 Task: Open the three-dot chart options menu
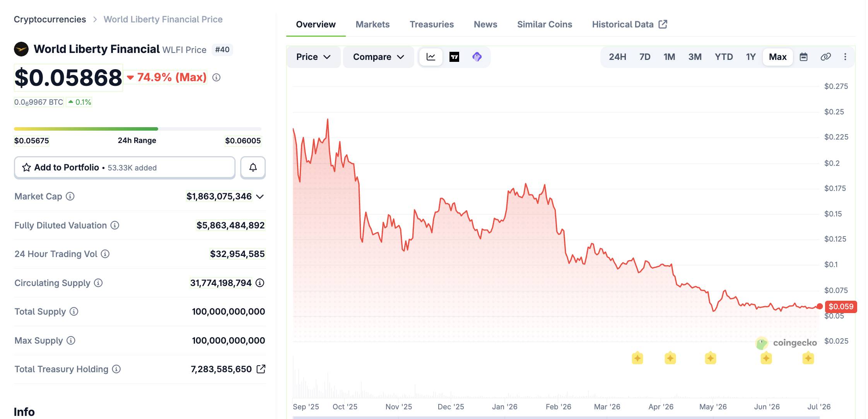845,57
